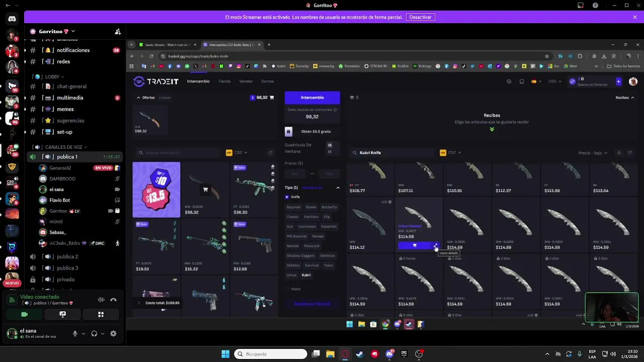Open CS2 dropdown in site items

pyautogui.click(x=450, y=152)
